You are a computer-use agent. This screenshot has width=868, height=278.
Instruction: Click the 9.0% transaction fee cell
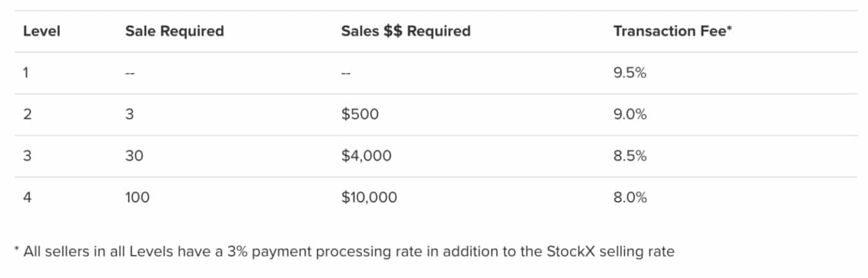(x=630, y=115)
